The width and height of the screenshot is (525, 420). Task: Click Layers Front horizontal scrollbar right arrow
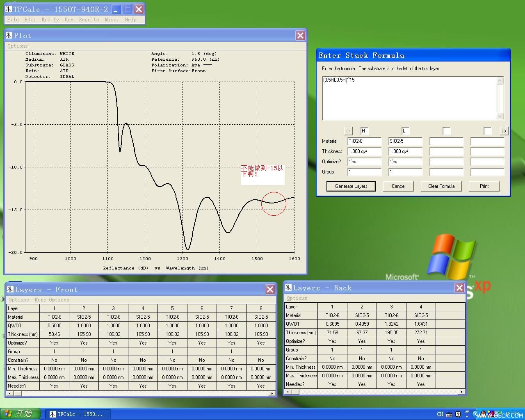point(272,393)
